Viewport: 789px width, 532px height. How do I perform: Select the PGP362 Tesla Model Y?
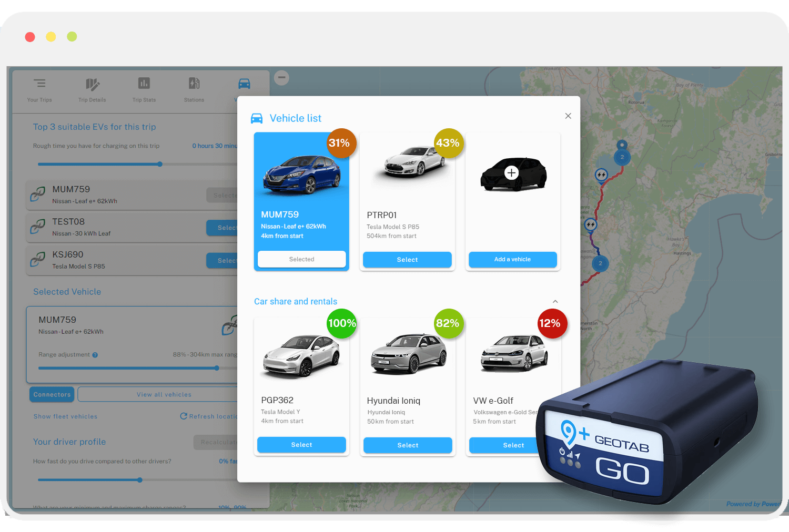click(x=301, y=445)
